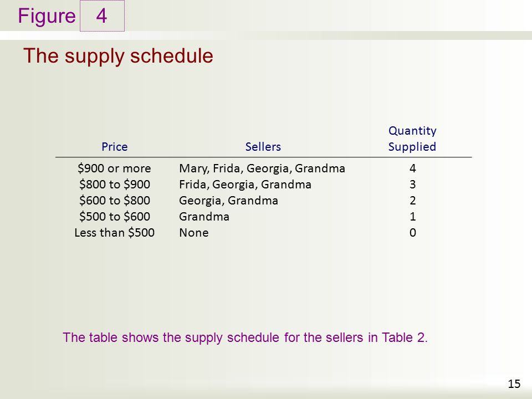Select the Price column header
Image resolution: width=532 pixels, height=399 pixels.
click(115, 146)
